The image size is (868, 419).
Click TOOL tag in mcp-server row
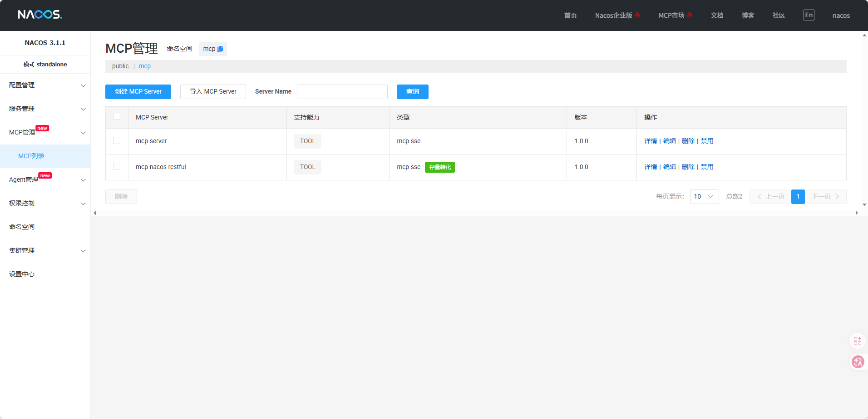coord(307,141)
